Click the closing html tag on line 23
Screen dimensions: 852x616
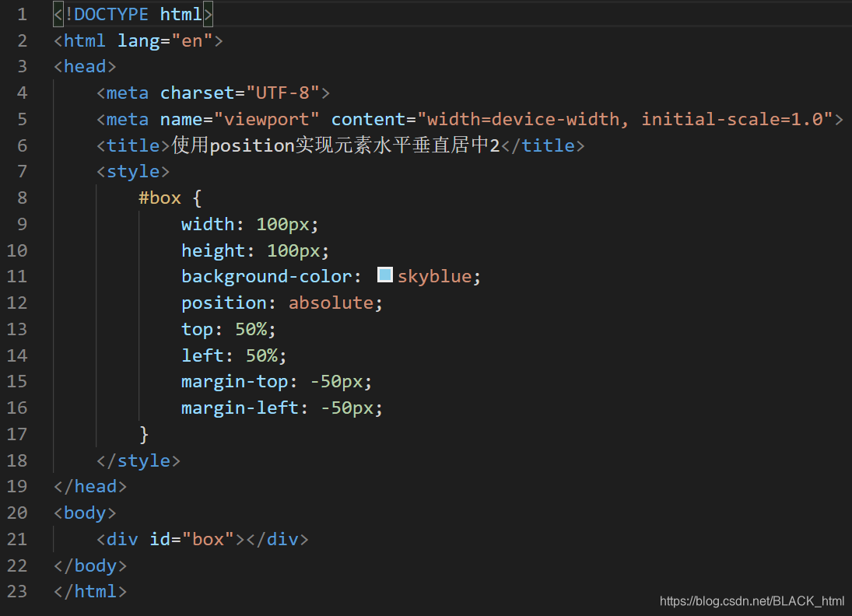click(x=90, y=591)
